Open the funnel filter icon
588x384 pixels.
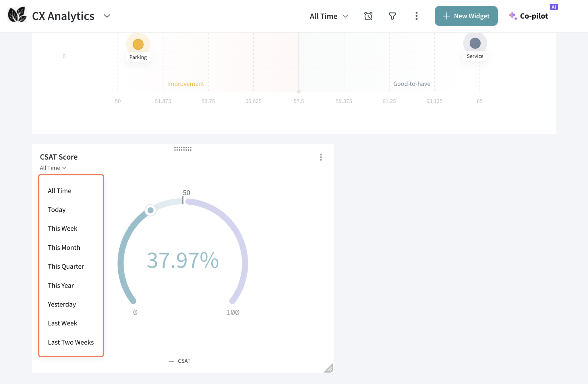coord(392,16)
